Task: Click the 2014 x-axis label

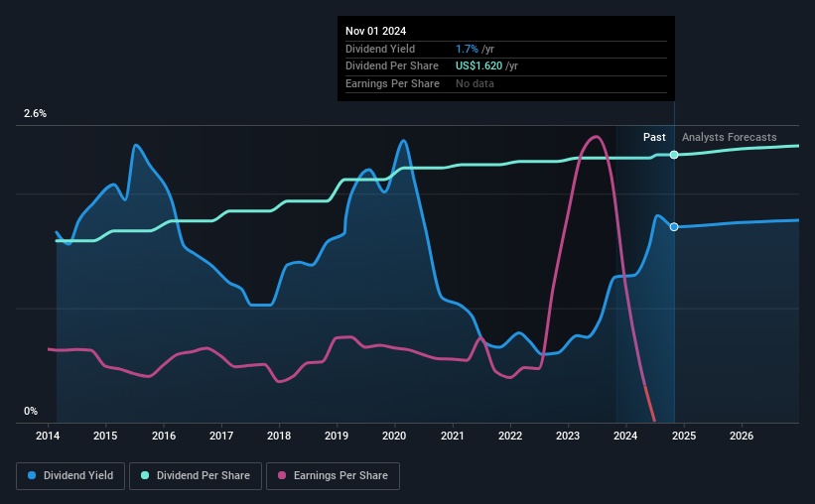Action: [48, 436]
